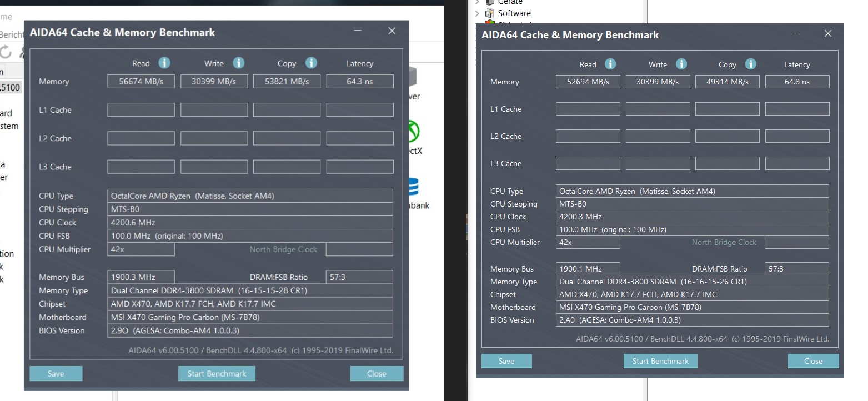The height and width of the screenshot is (401, 868).
Task: Click Memory Type field showing 16-16-15-26 CR1
Action: pyautogui.click(x=693, y=282)
